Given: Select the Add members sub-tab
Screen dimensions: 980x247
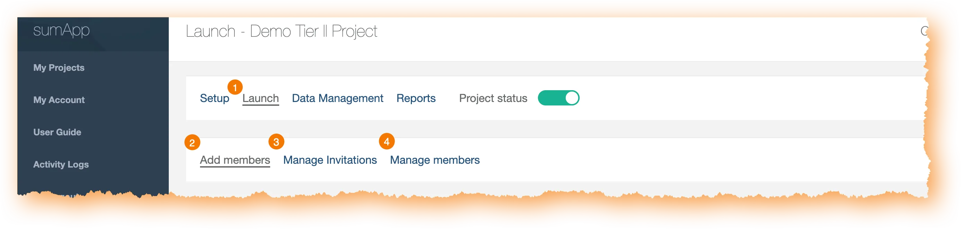Looking at the screenshot, I should click(235, 160).
